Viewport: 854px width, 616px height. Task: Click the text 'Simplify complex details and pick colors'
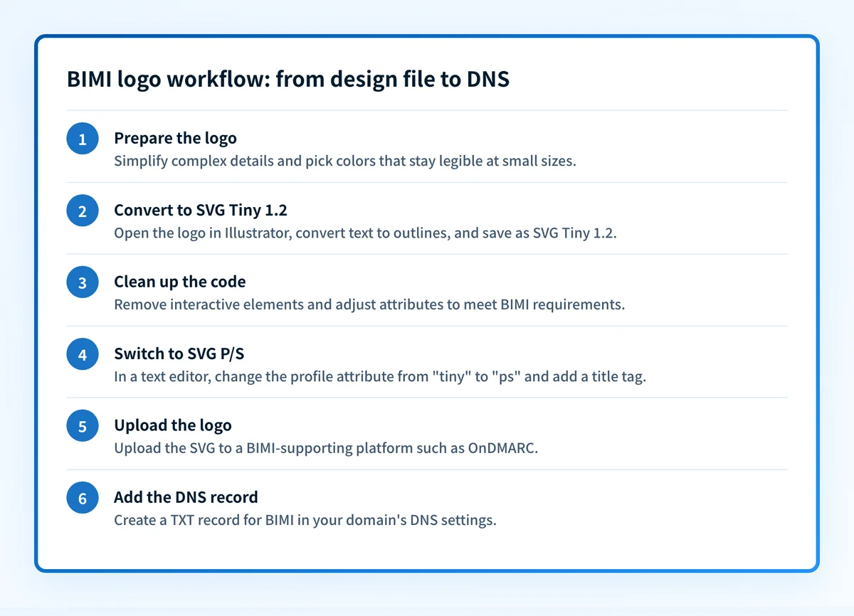coord(245,161)
